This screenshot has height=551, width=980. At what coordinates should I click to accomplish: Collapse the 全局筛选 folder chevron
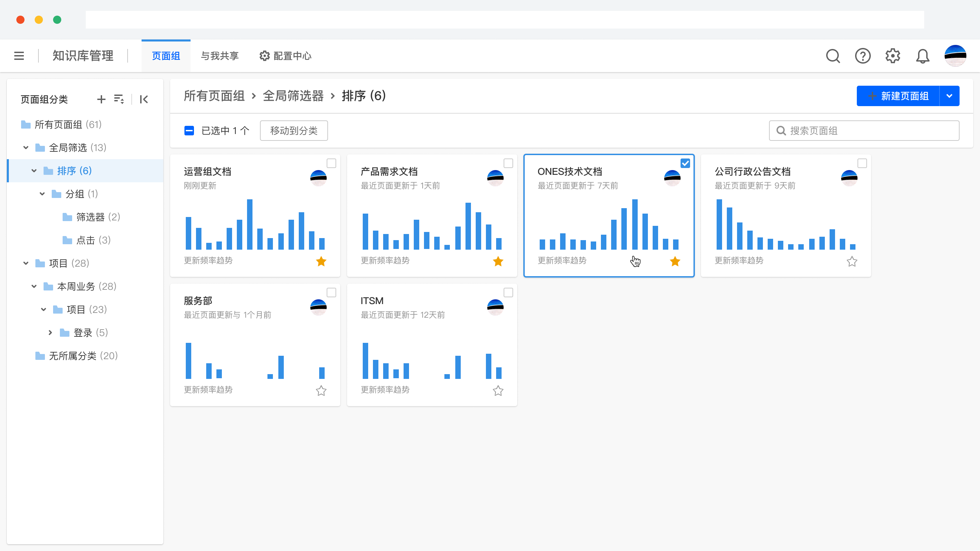coord(26,148)
